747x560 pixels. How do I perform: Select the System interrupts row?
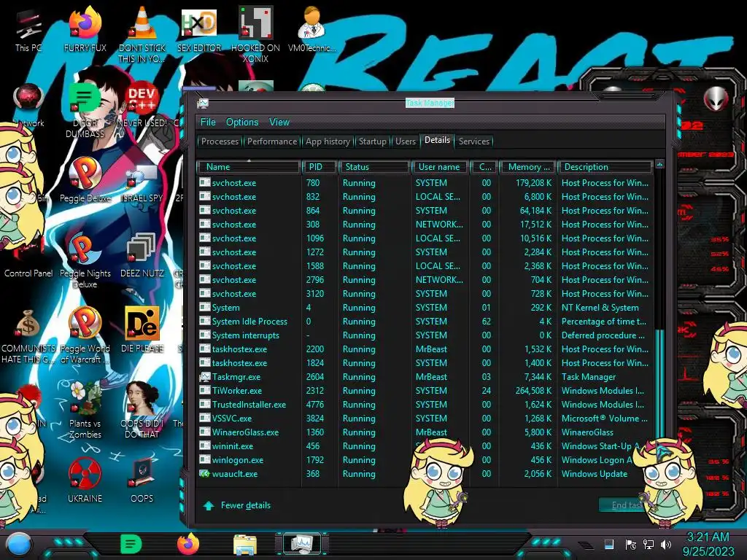pos(424,335)
